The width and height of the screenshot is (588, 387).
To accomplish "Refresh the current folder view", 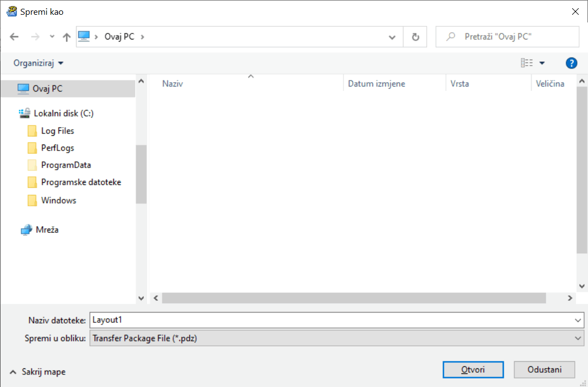I will point(415,37).
